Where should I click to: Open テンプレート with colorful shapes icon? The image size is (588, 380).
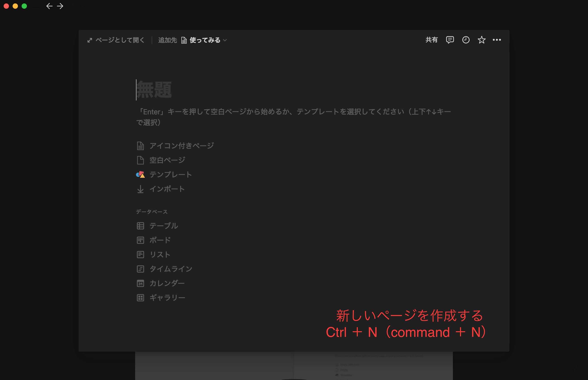(x=140, y=174)
